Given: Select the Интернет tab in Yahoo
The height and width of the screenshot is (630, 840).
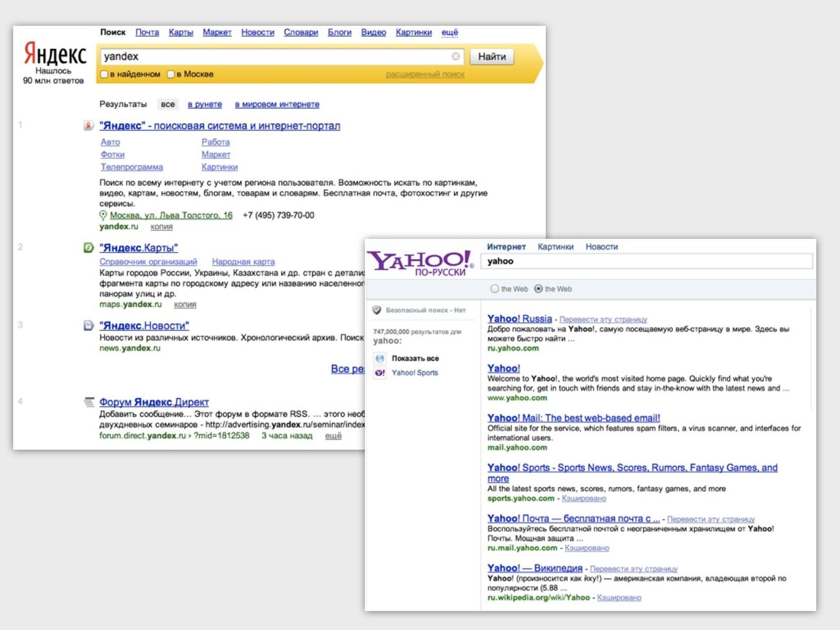Looking at the screenshot, I should (x=506, y=247).
